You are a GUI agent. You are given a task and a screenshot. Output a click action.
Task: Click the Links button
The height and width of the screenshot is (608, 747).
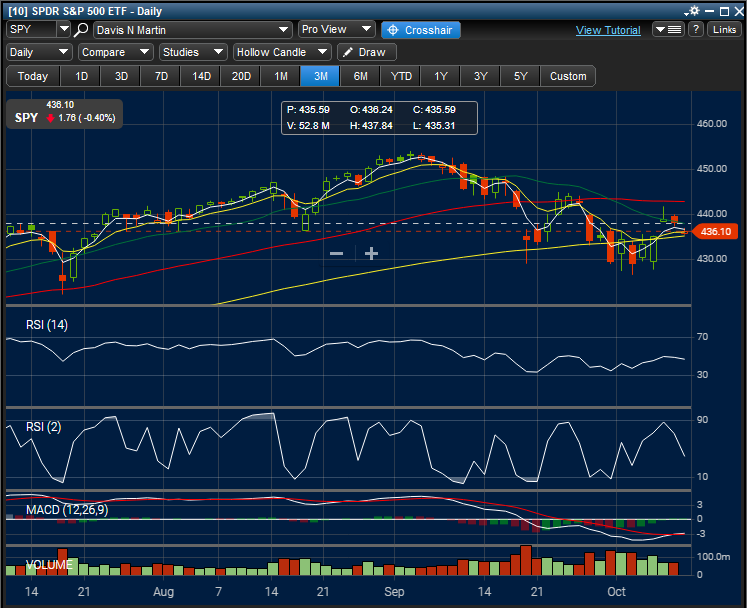[x=724, y=30]
